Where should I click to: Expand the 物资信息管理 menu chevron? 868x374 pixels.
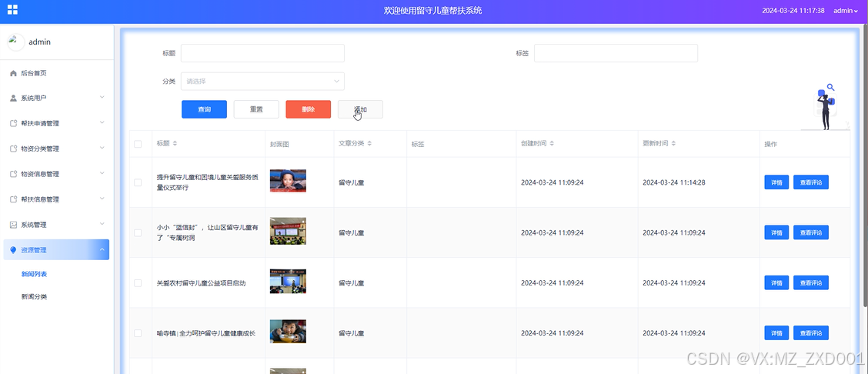coord(102,174)
